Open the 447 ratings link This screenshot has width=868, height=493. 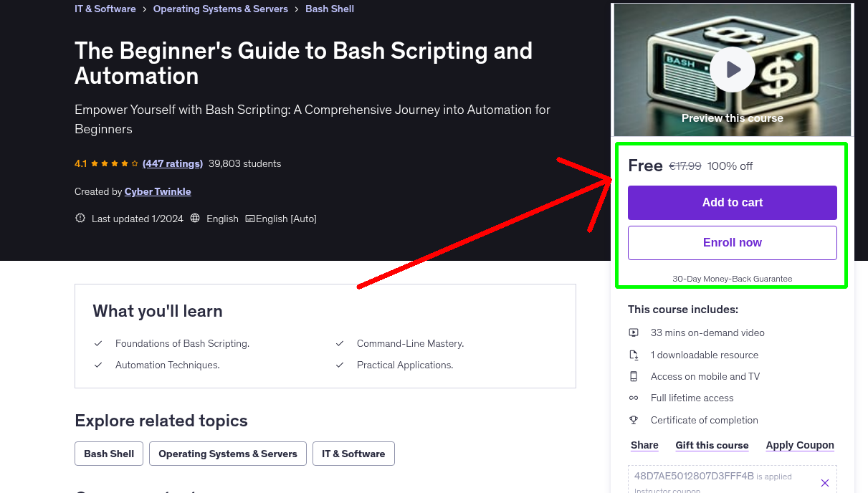coord(172,163)
